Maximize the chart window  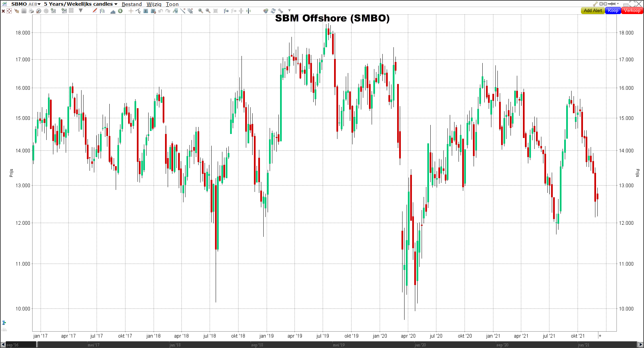coord(633,4)
